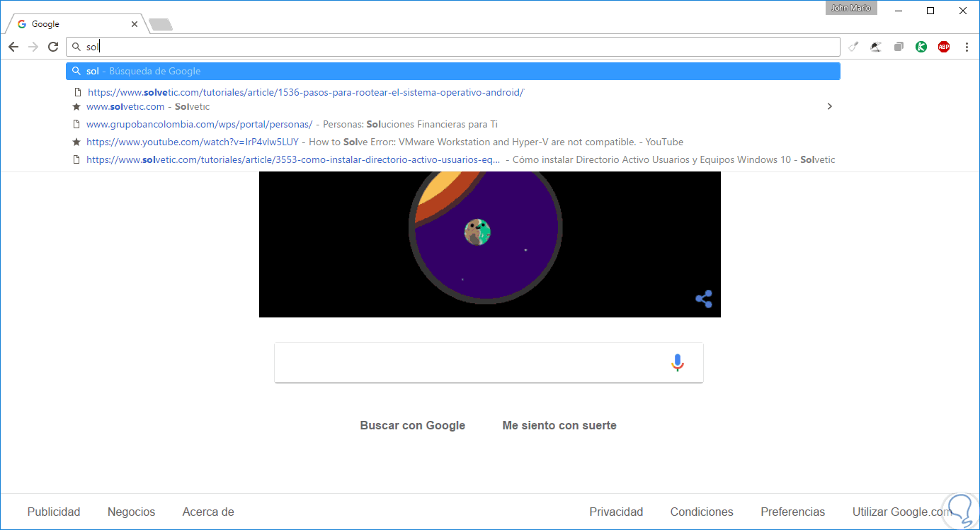Maximize the Chrome window

point(930,10)
